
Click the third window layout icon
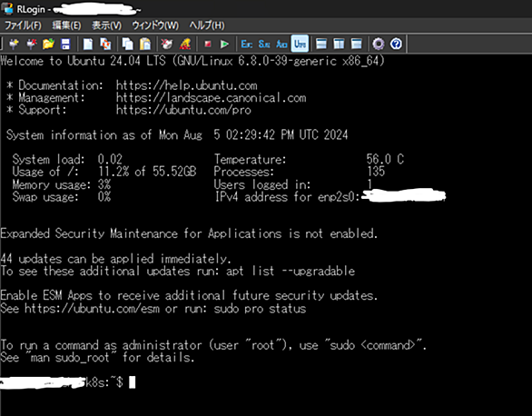pos(356,44)
